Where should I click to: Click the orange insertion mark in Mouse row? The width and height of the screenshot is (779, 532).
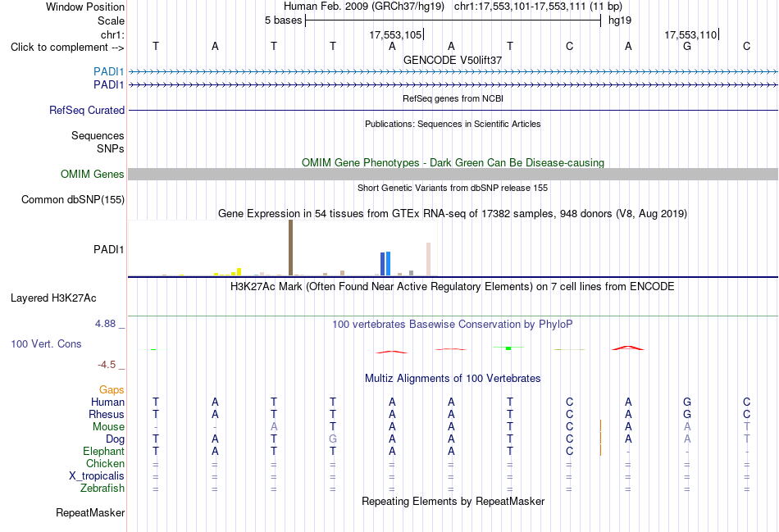pyautogui.click(x=600, y=426)
